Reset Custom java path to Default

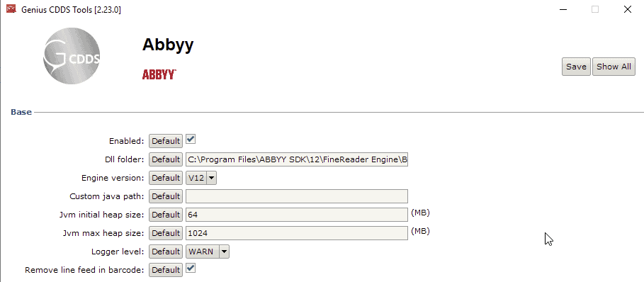click(x=166, y=196)
